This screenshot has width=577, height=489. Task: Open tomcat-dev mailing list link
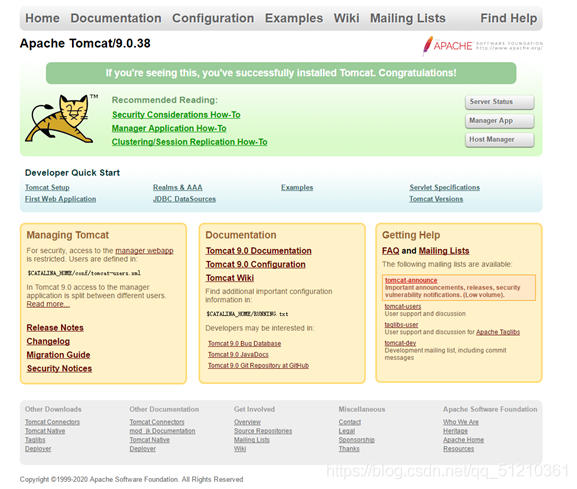click(x=400, y=343)
